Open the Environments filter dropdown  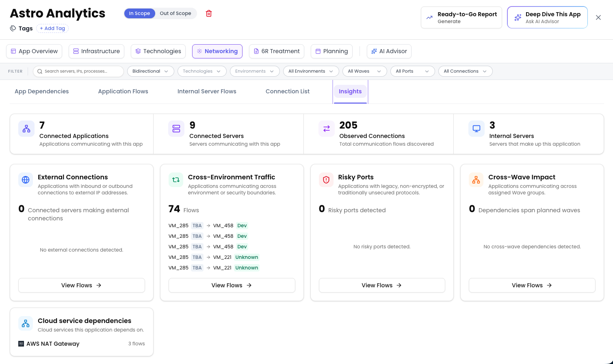[255, 71]
